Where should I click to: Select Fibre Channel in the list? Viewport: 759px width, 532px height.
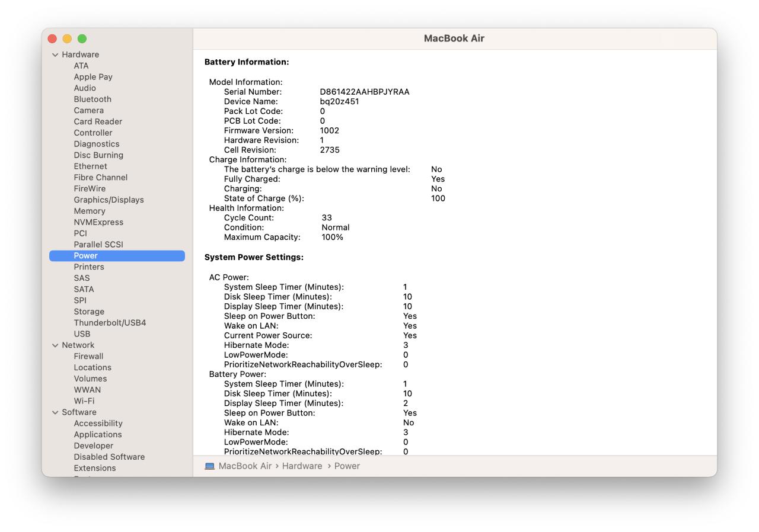pos(101,178)
